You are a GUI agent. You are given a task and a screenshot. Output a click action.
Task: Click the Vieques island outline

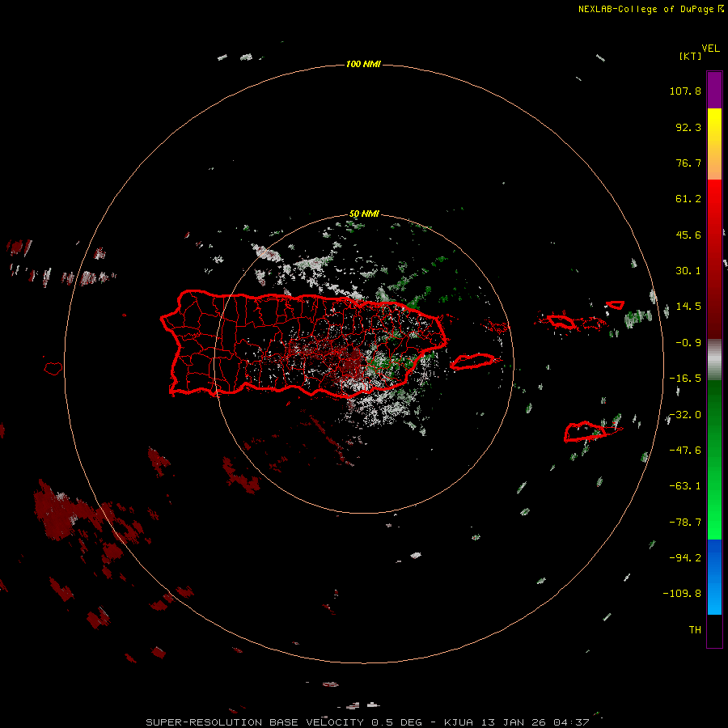tap(474, 362)
